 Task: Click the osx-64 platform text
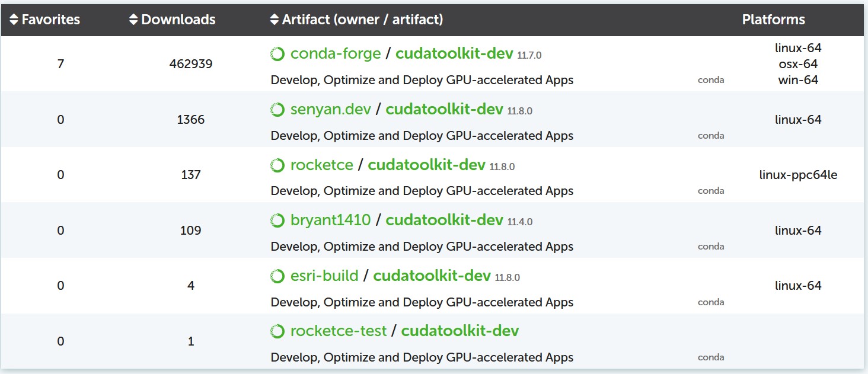tap(798, 64)
